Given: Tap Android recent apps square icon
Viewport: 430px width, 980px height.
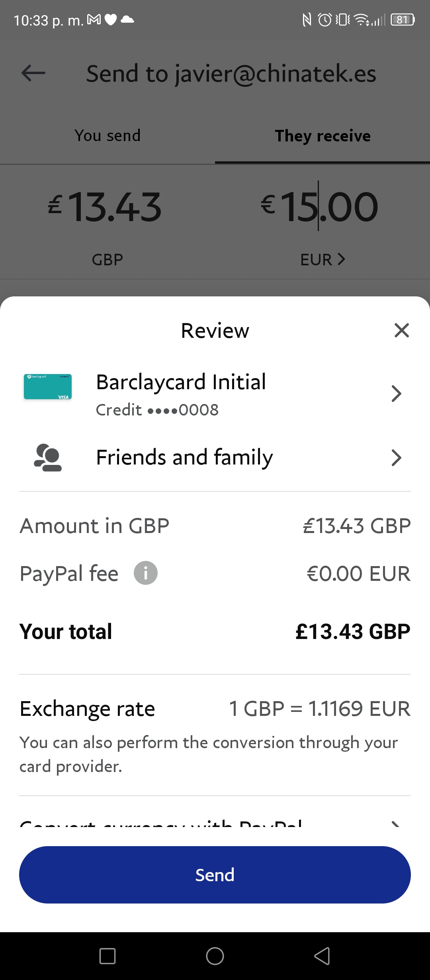Looking at the screenshot, I should tap(107, 956).
